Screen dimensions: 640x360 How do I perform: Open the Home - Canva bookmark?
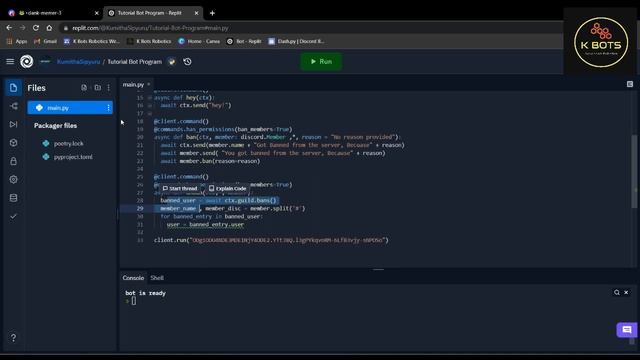pos(199,41)
